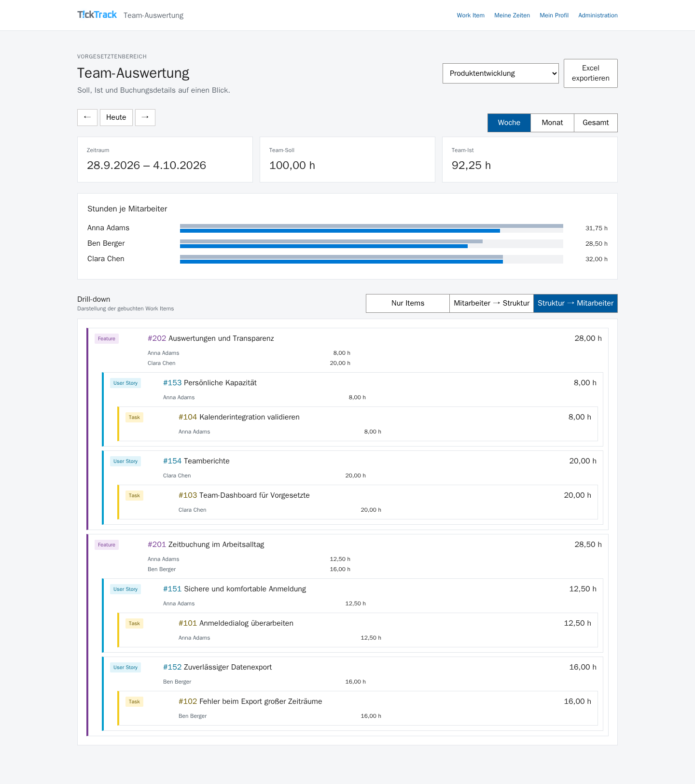695x784 pixels.
Task: Click Excel exportieren button
Action: [591, 73]
